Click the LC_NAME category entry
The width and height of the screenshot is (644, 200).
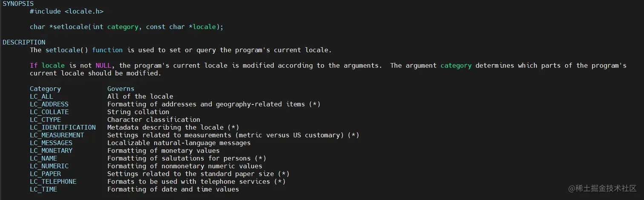pos(43,158)
